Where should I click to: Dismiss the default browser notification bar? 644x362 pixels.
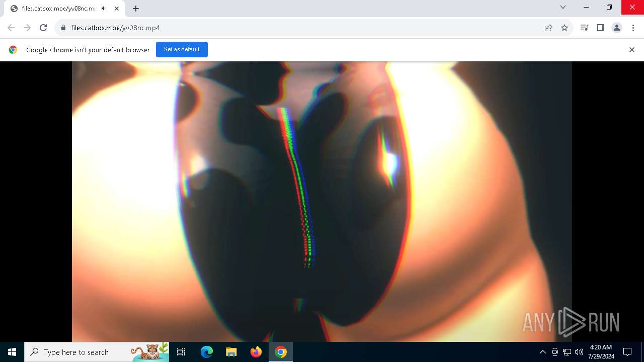(632, 50)
